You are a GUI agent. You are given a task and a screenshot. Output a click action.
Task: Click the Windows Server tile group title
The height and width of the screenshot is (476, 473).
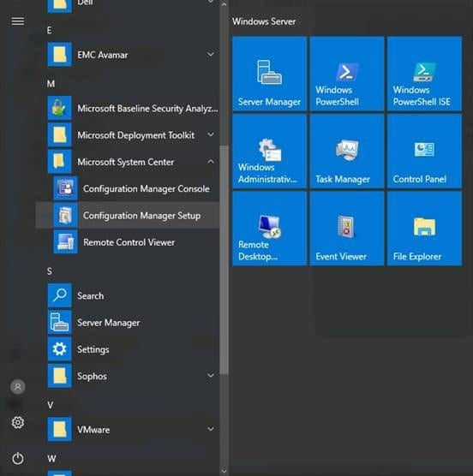264,21
